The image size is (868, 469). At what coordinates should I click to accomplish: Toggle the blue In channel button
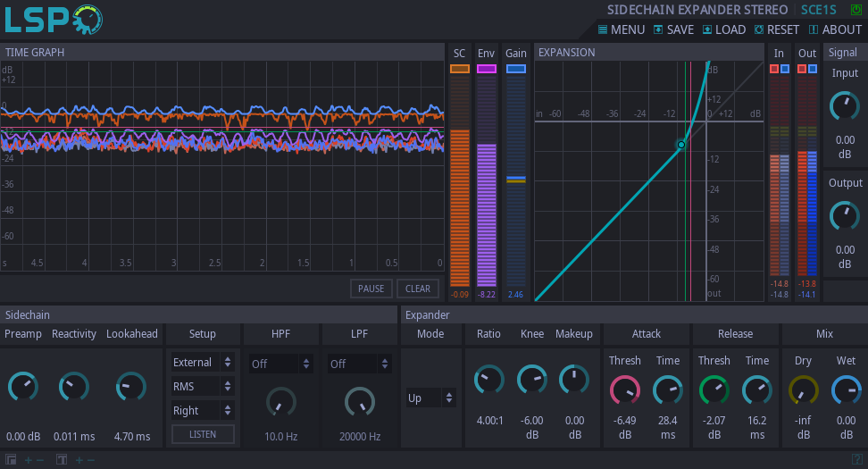click(784, 69)
